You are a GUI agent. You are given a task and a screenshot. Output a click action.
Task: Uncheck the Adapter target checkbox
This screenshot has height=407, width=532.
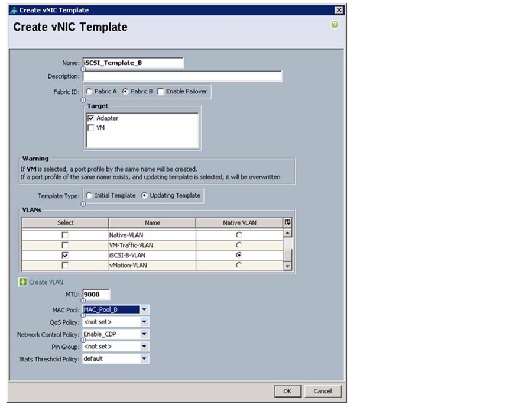click(x=91, y=118)
